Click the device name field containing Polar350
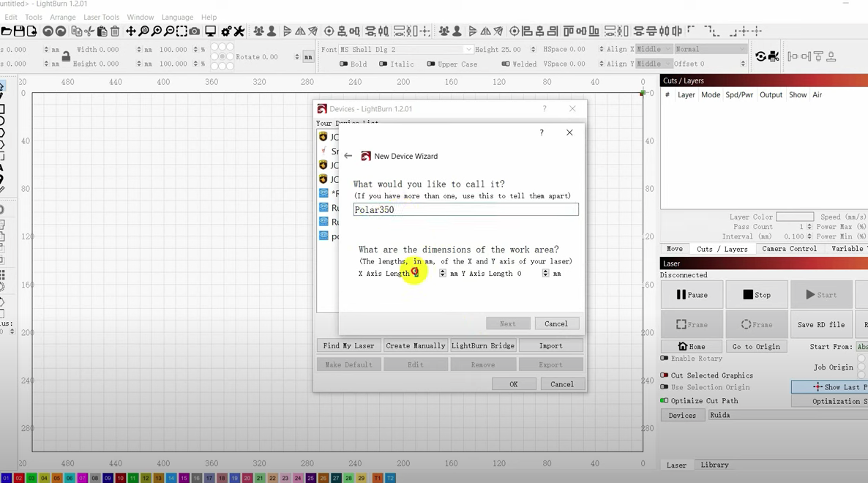Viewport: 868px width, 483px height. pos(466,210)
